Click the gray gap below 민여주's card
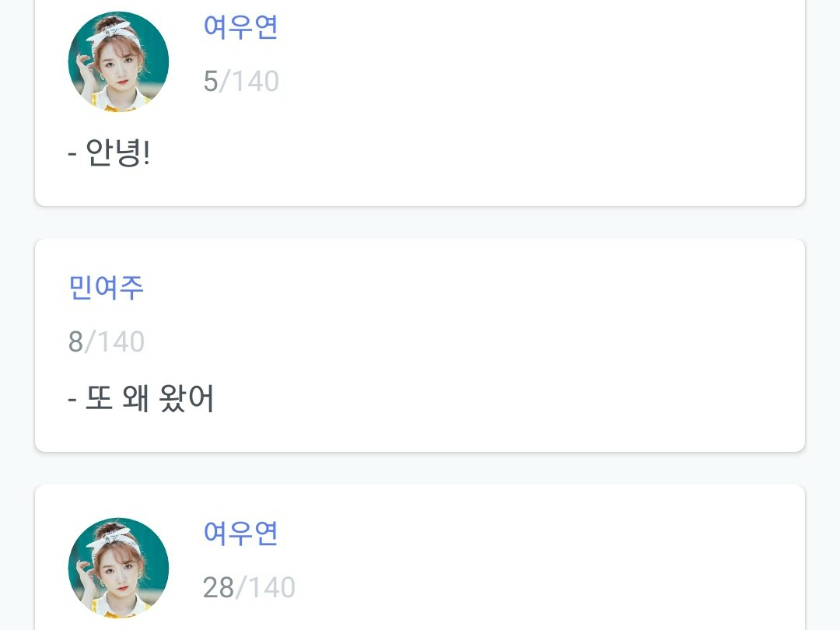The height and width of the screenshot is (630, 840). coord(420,468)
